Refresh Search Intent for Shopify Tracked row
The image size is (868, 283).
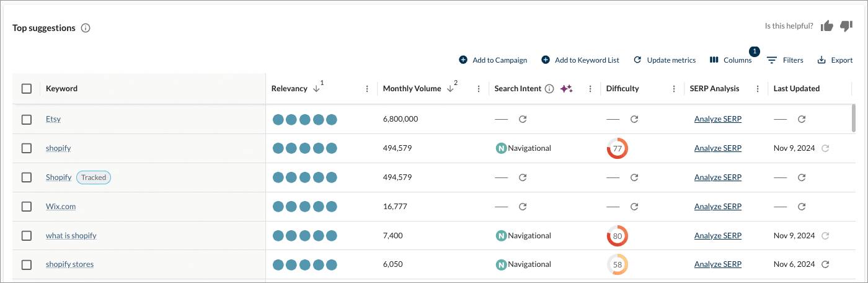point(523,177)
